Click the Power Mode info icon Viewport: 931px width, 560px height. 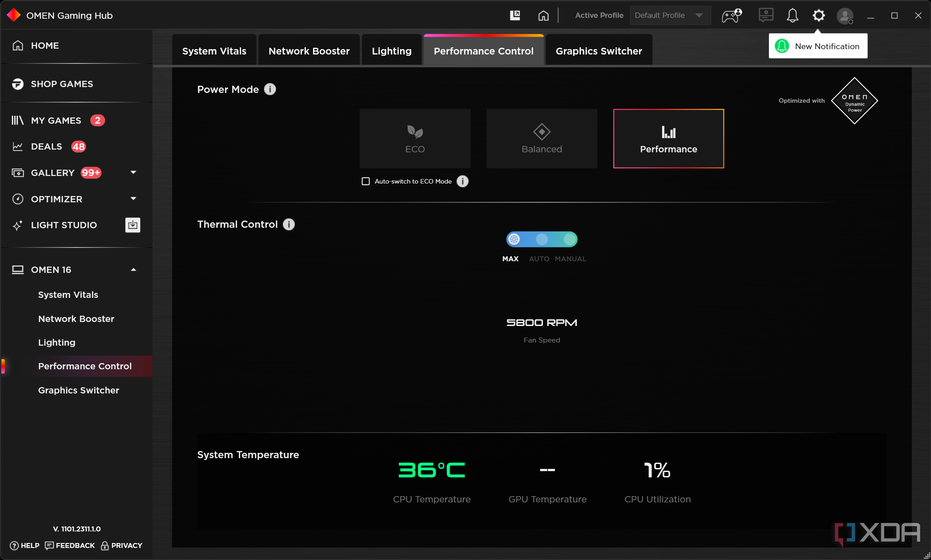(x=270, y=89)
